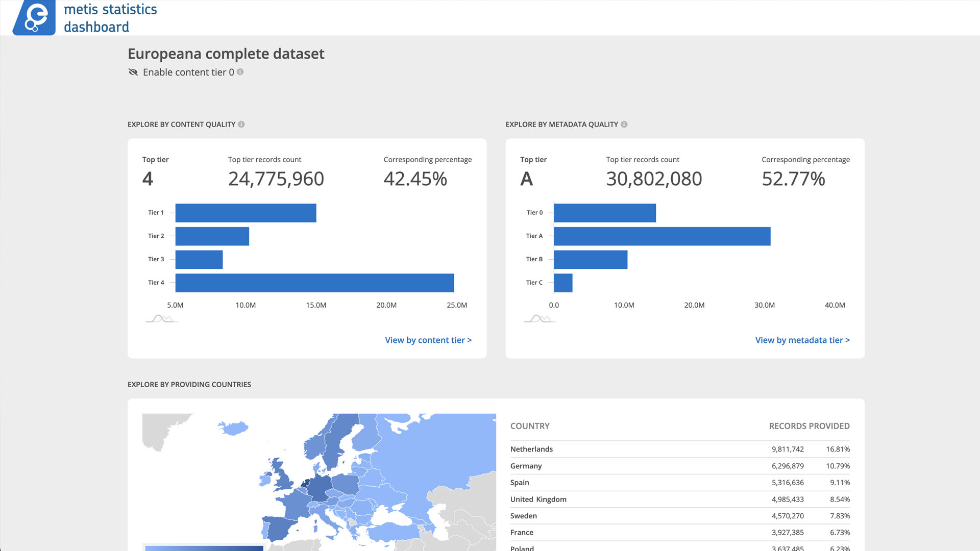Click the Netherlands row in country table
Screen dimensions: 980x551
[x=680, y=449]
